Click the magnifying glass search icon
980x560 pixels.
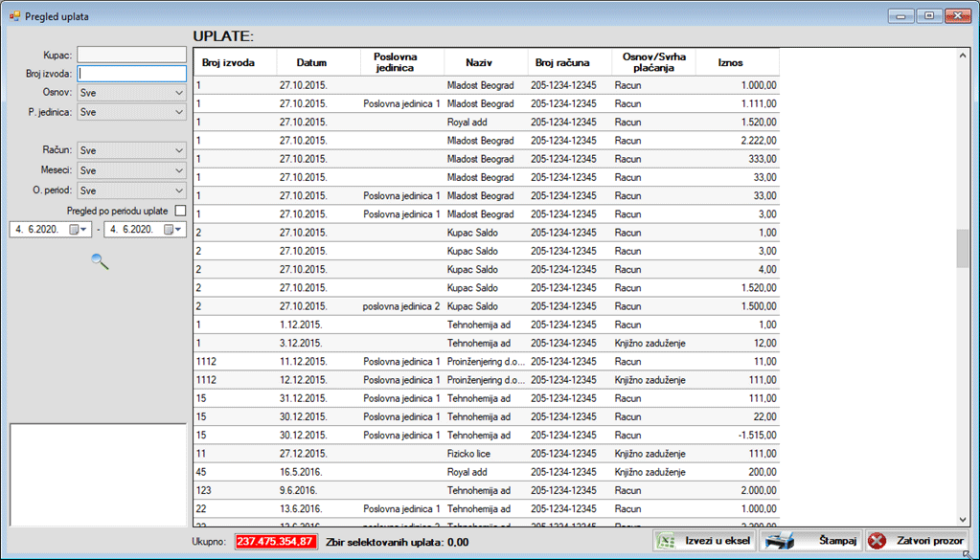coord(100,261)
